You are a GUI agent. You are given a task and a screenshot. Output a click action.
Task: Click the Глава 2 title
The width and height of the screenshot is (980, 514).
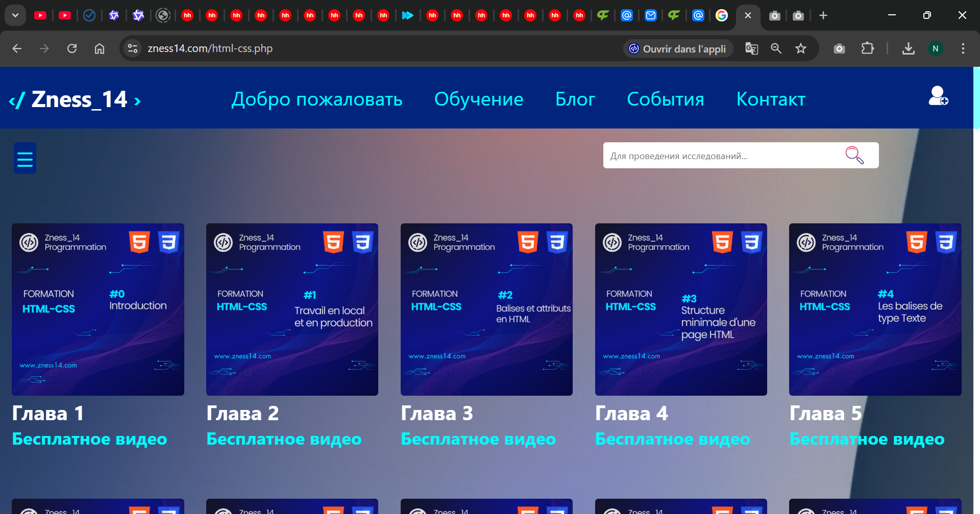242,413
